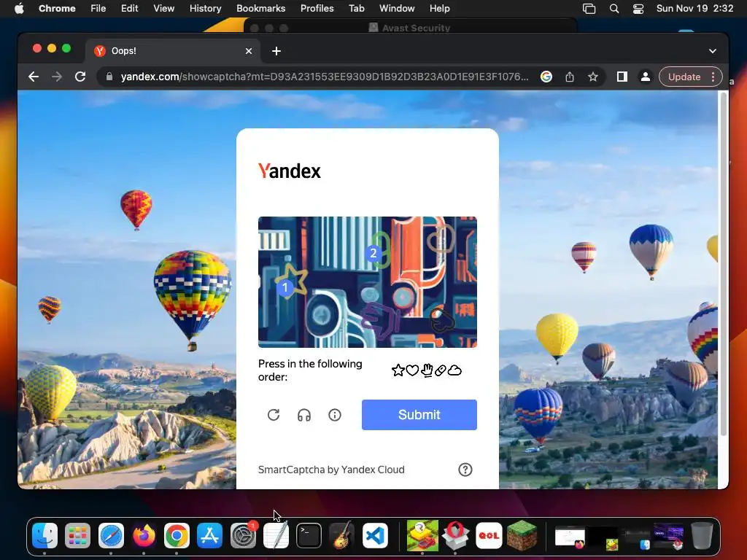Go back in Chrome
The width and height of the screenshot is (747, 560).
click(x=34, y=77)
